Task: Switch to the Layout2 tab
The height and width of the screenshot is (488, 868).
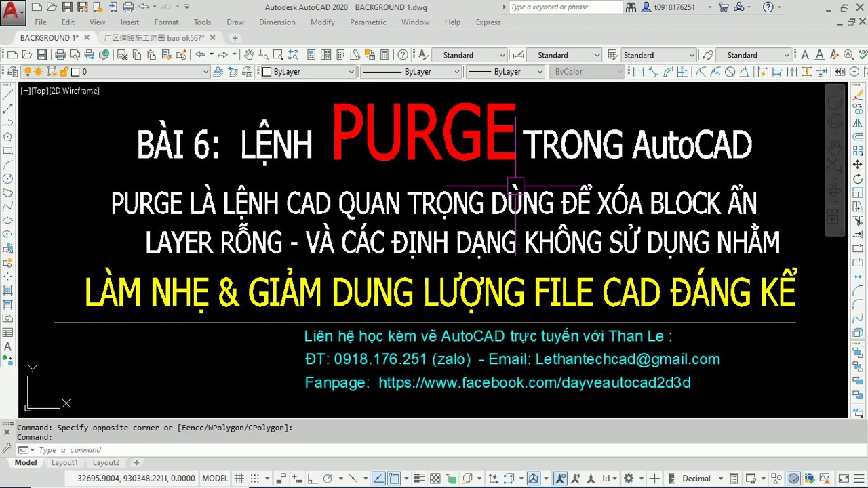Action: point(106,463)
